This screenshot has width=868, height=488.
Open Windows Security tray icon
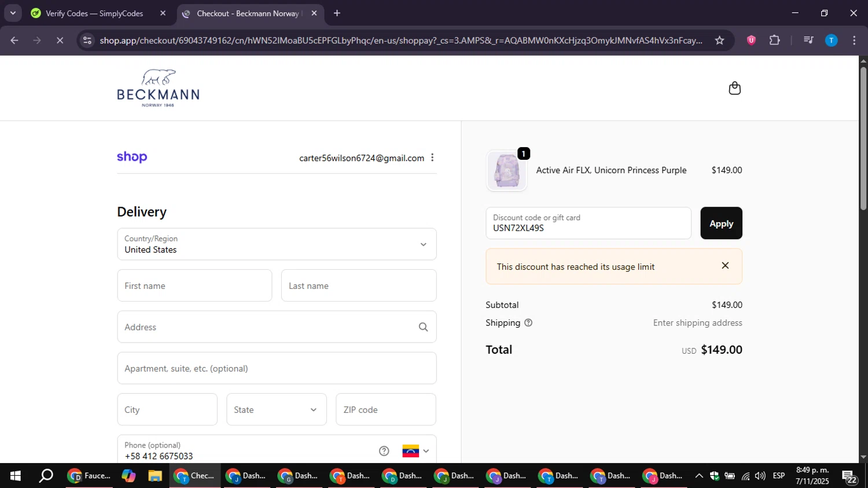[715, 476]
